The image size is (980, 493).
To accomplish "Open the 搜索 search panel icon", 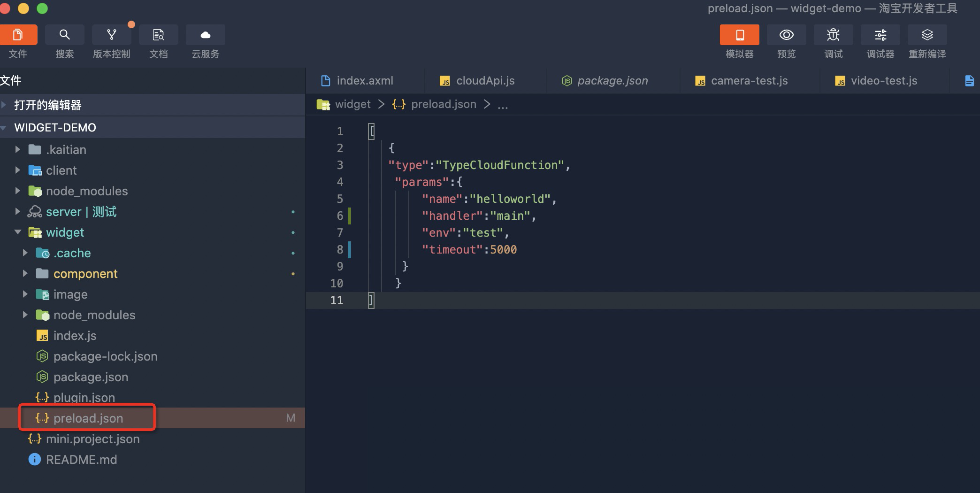I will click(x=65, y=35).
